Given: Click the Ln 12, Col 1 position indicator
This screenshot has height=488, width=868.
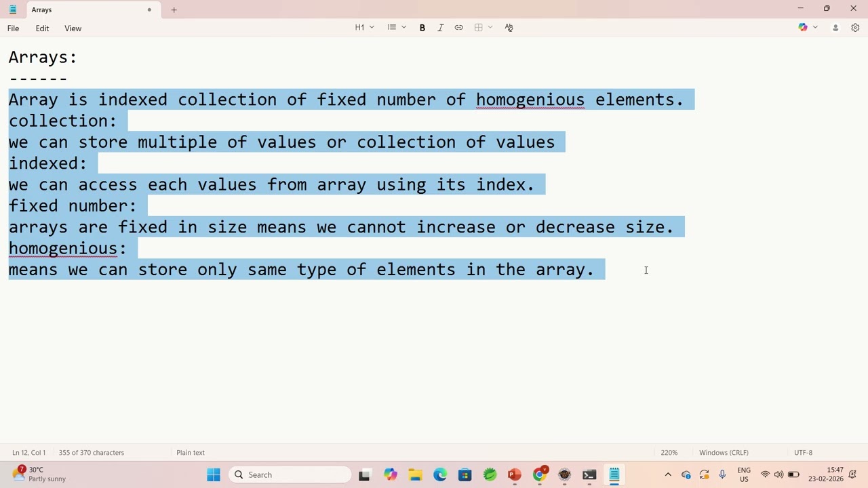Looking at the screenshot, I should (28, 453).
